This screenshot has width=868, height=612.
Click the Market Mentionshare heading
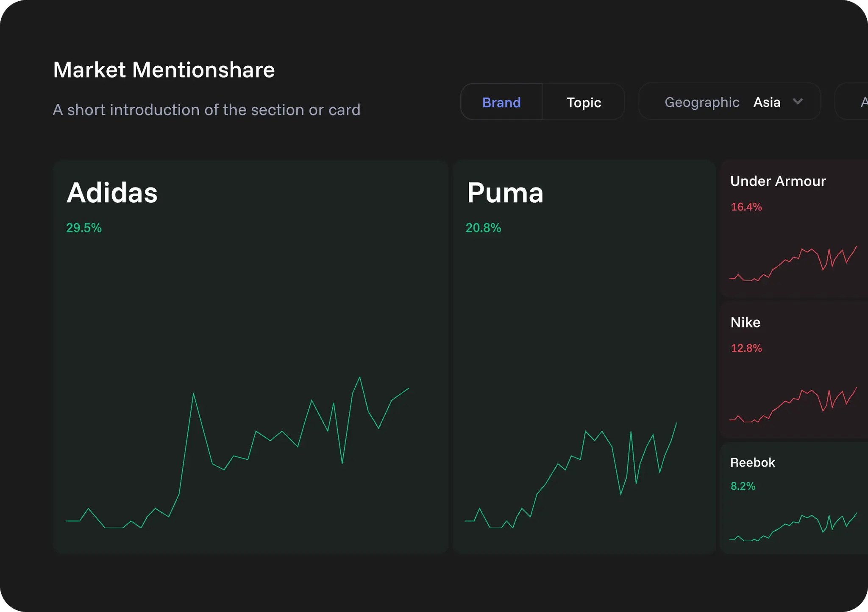click(x=164, y=69)
